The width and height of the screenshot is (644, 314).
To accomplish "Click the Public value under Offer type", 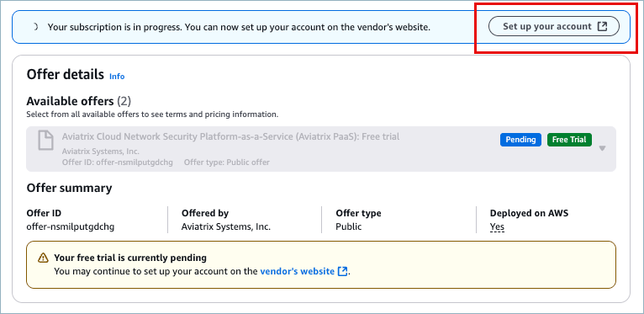I will 349,226.
